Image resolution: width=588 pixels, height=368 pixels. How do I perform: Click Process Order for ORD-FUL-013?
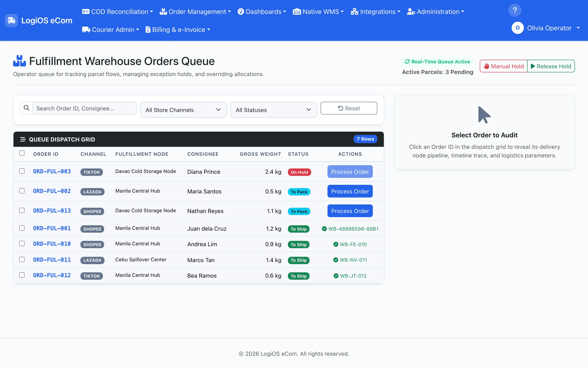(350, 211)
